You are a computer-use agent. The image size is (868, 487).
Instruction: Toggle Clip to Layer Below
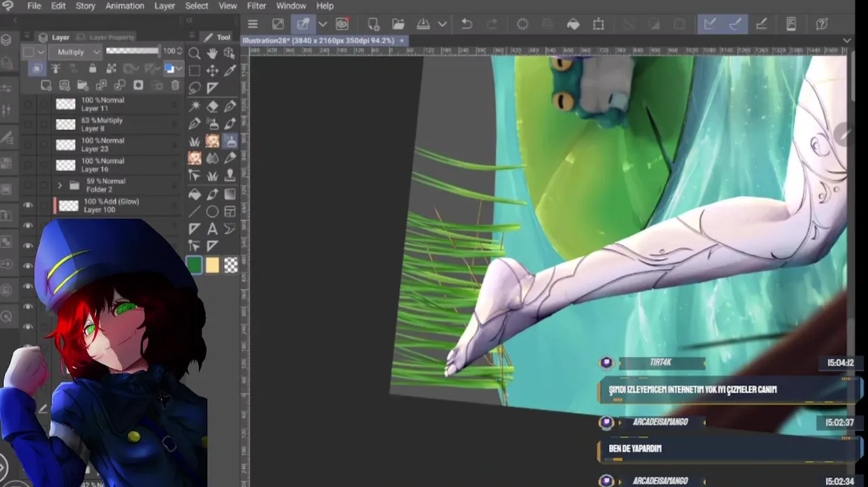point(37,68)
